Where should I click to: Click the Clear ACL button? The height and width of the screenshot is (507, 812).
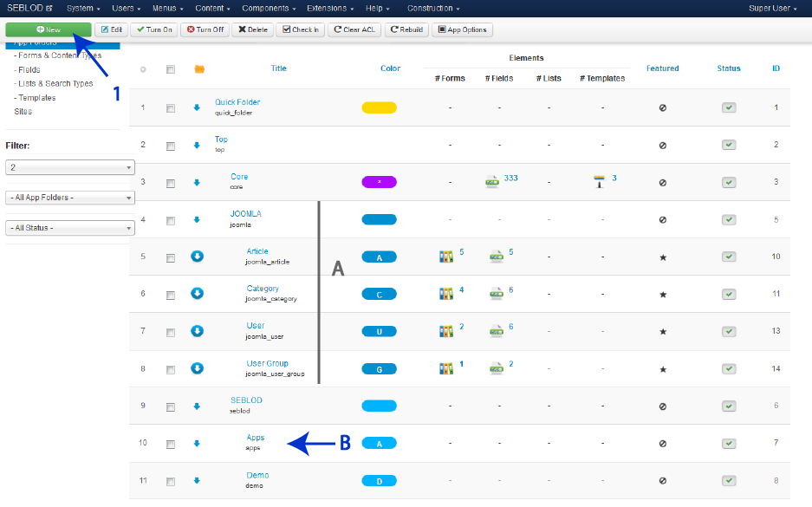pyautogui.click(x=354, y=29)
